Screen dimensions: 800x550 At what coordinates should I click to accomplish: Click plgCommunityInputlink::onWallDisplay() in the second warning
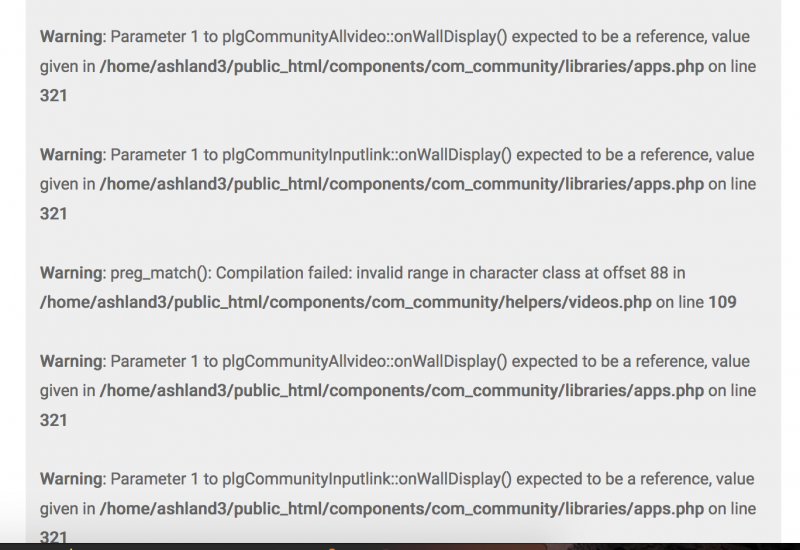(x=367, y=155)
